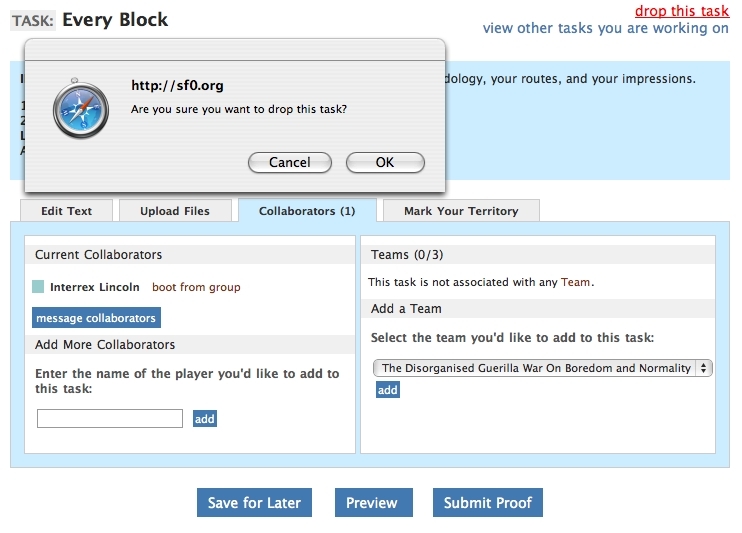Click the Save for Later button

[254, 503]
